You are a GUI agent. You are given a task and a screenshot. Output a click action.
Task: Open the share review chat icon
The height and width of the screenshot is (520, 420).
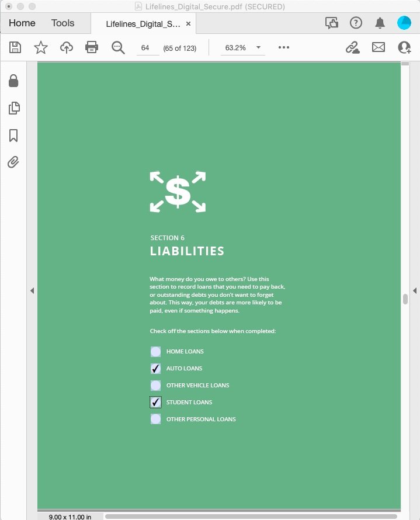pos(332,23)
